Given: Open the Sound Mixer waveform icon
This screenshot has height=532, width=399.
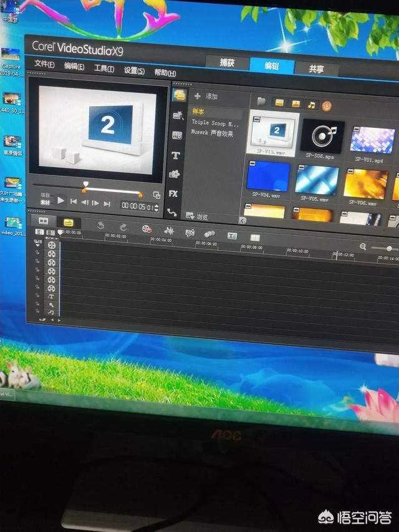Looking at the screenshot, I should point(168,231).
